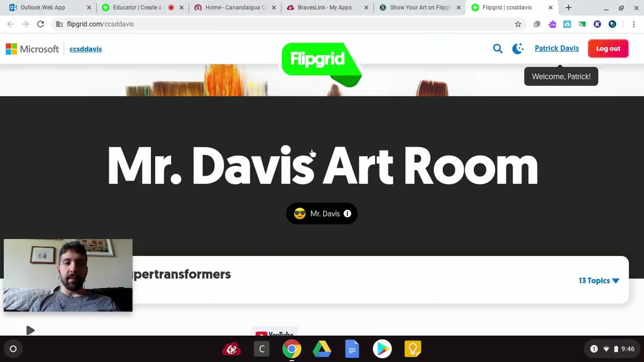Click the recording indicator on Educator tab

click(x=171, y=8)
